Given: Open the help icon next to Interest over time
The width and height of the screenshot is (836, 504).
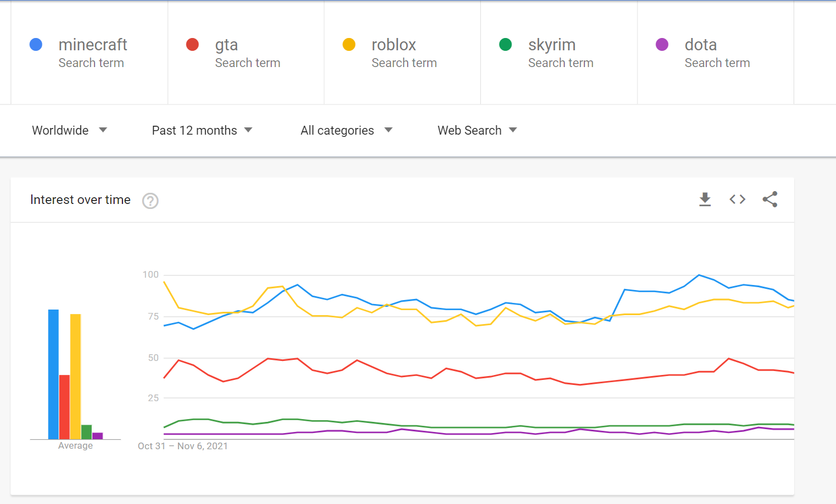Looking at the screenshot, I should pyautogui.click(x=150, y=201).
